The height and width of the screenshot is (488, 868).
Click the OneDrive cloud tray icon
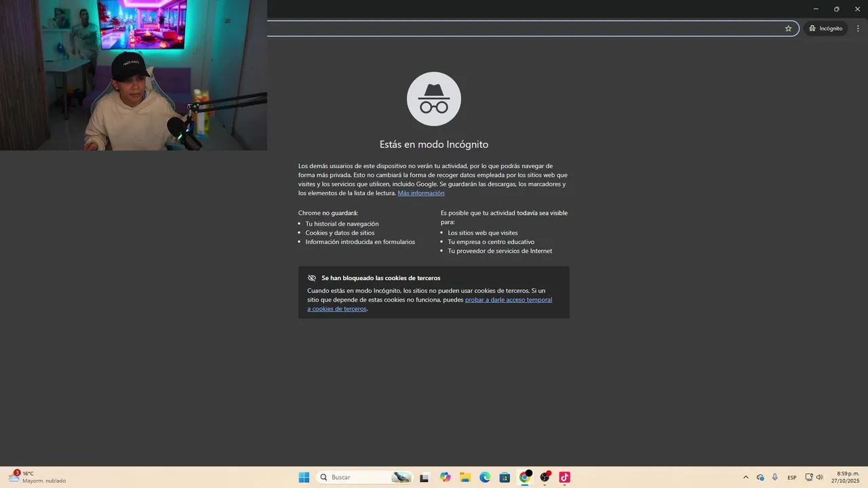(760, 477)
